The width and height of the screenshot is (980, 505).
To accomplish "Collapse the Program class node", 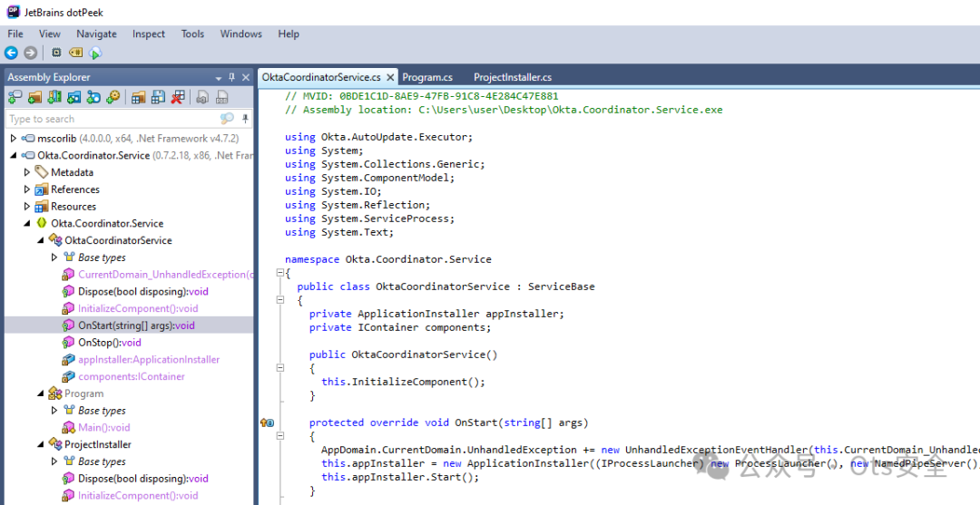I will click(x=41, y=393).
